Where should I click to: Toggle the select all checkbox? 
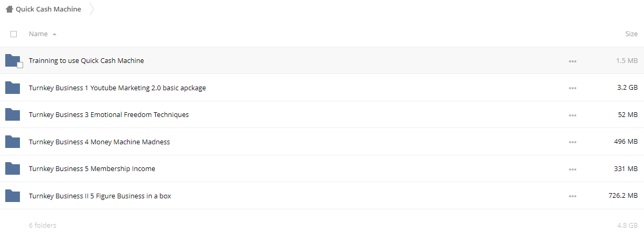[14, 34]
